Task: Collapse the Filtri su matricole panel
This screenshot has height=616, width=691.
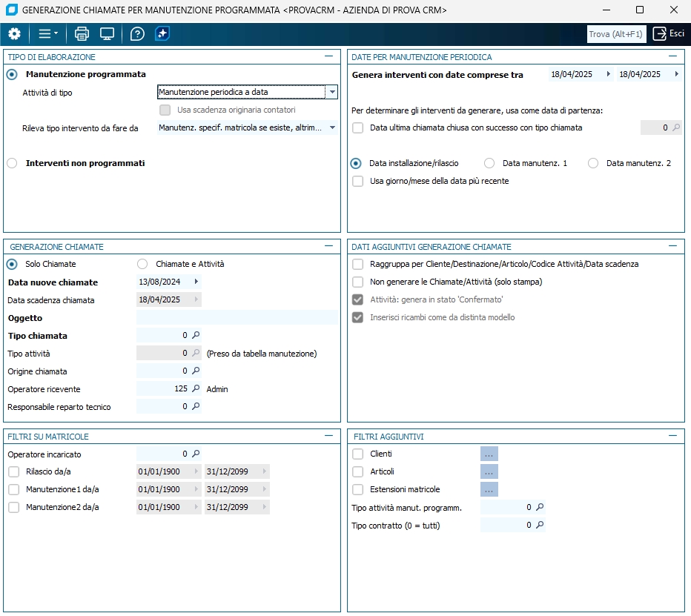Action: click(328, 436)
